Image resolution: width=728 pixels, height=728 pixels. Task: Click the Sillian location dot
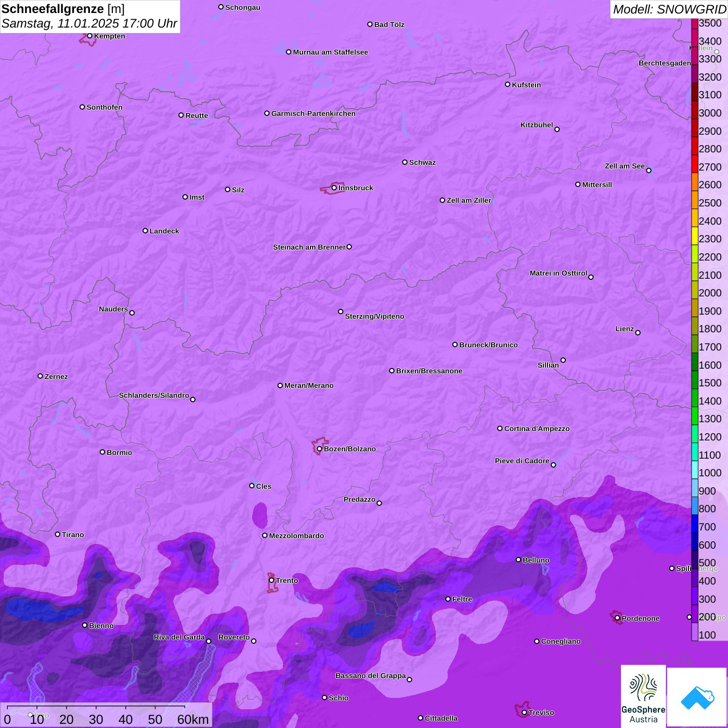pyautogui.click(x=563, y=360)
